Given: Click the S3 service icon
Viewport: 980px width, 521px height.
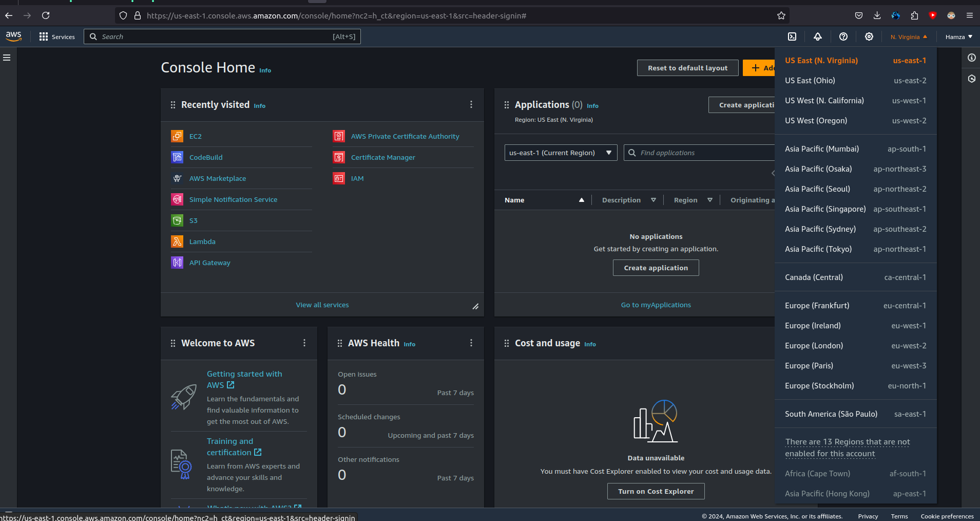Looking at the screenshot, I should [x=177, y=220].
